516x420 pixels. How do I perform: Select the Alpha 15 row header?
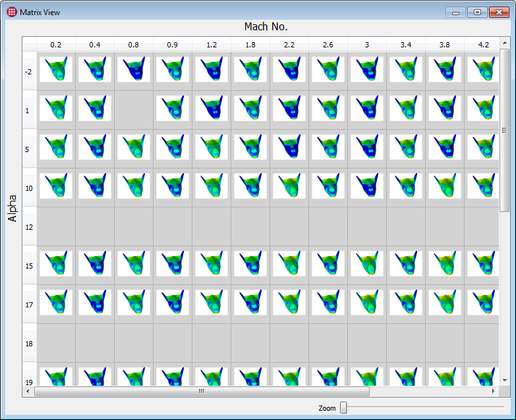[x=29, y=265]
